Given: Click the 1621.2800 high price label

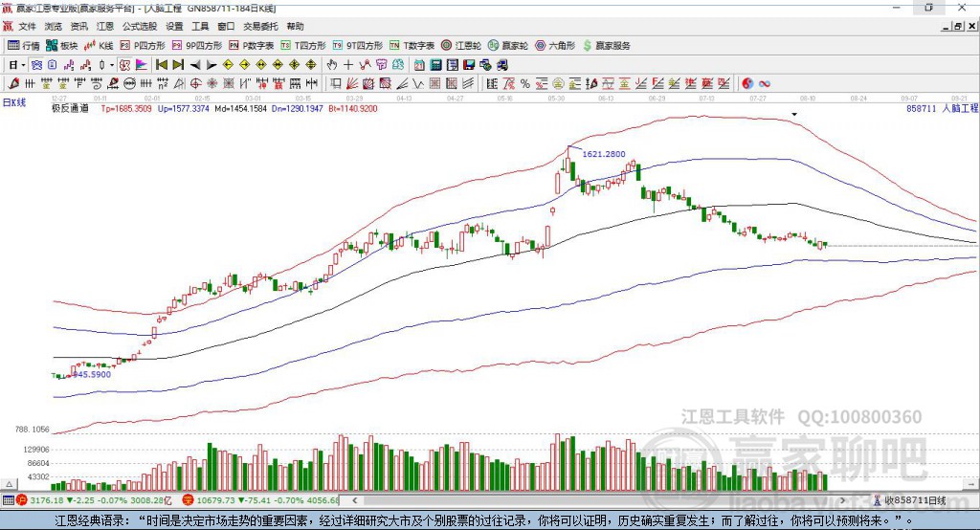Looking at the screenshot, I should tap(604, 154).
